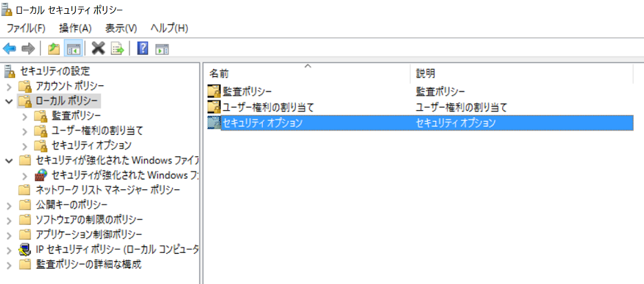The width and height of the screenshot is (644, 284).
Task: Click the セキュリティの設定 root icon
Action: point(9,72)
